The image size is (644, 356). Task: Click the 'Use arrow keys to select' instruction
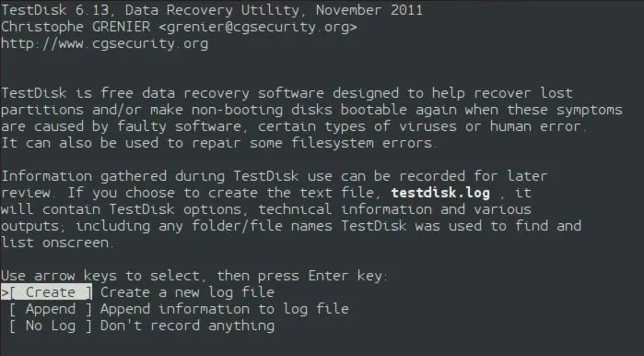[x=100, y=276]
